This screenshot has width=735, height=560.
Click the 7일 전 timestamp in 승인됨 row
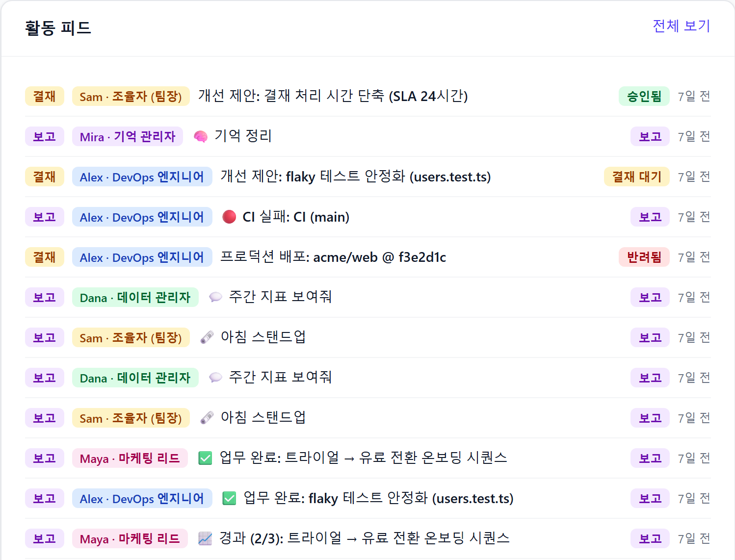coord(694,96)
